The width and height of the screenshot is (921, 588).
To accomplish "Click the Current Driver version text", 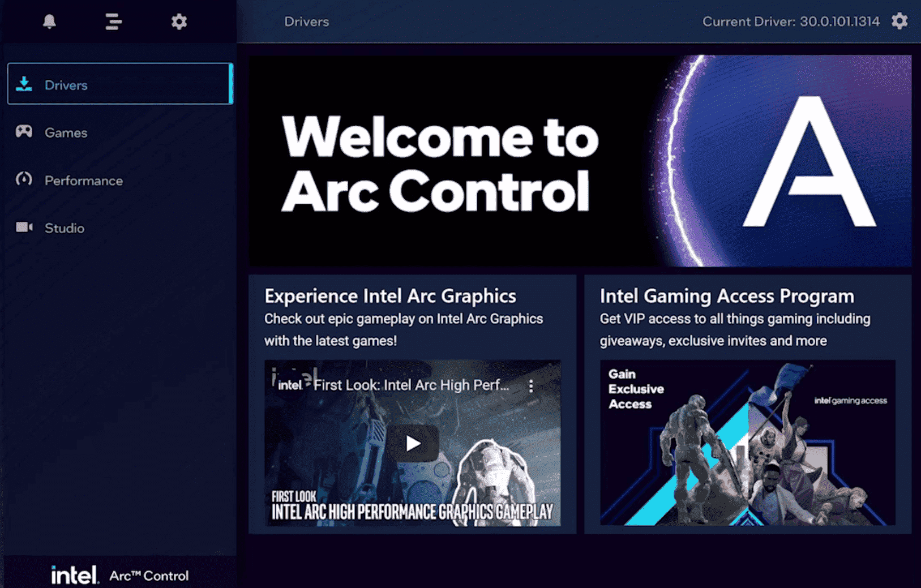I will point(791,22).
